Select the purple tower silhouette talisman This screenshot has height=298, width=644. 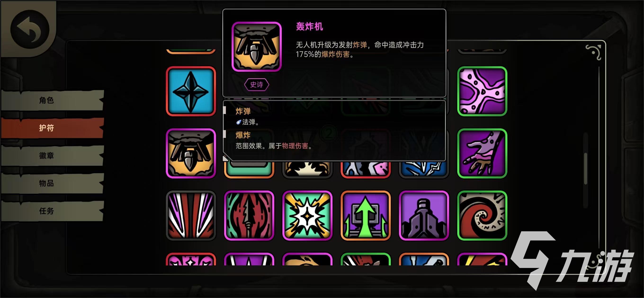click(424, 215)
